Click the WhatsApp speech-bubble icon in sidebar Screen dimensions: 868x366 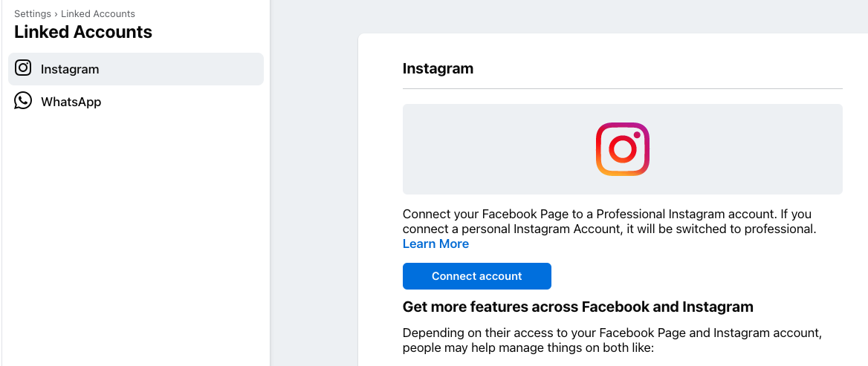click(x=23, y=101)
